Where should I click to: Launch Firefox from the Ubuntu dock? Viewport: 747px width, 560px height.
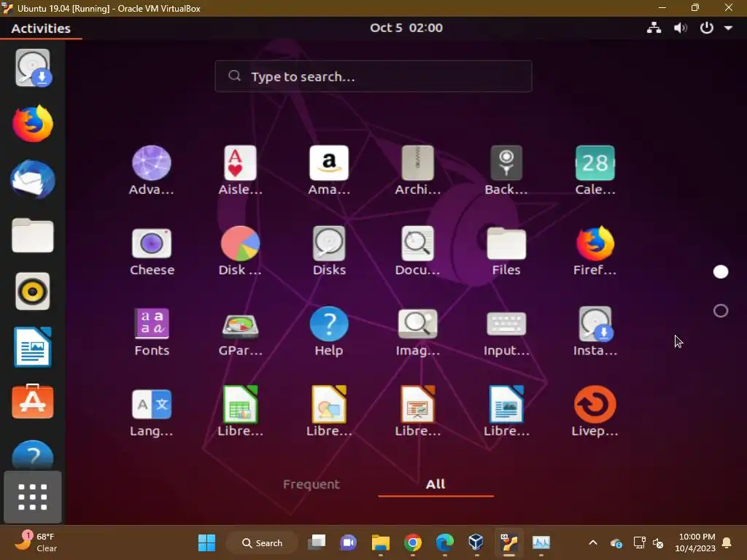pyautogui.click(x=33, y=124)
